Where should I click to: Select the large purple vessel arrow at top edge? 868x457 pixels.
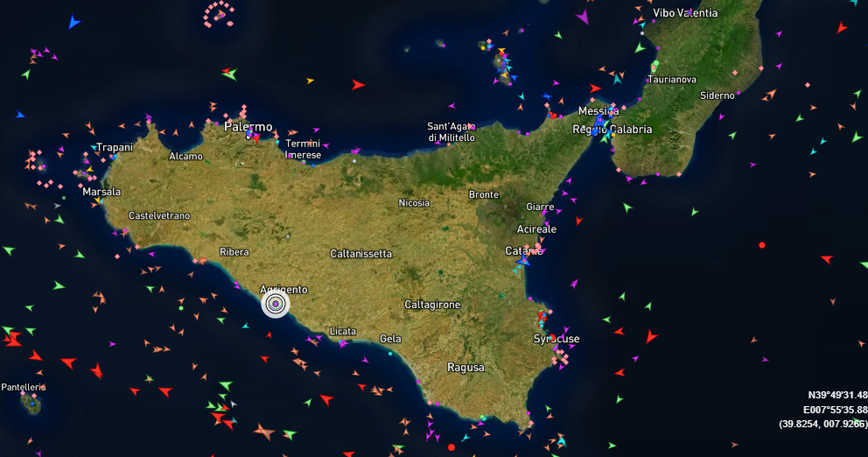click(x=583, y=16)
